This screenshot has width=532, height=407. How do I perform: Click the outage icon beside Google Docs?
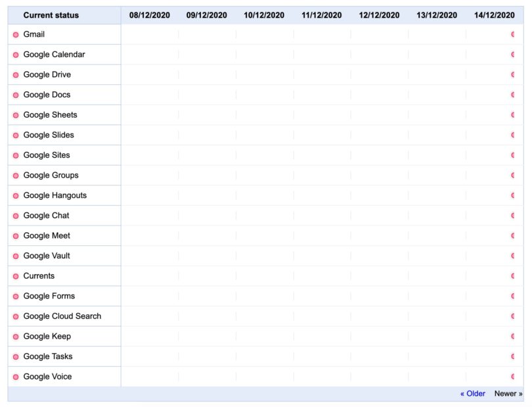[x=16, y=95]
